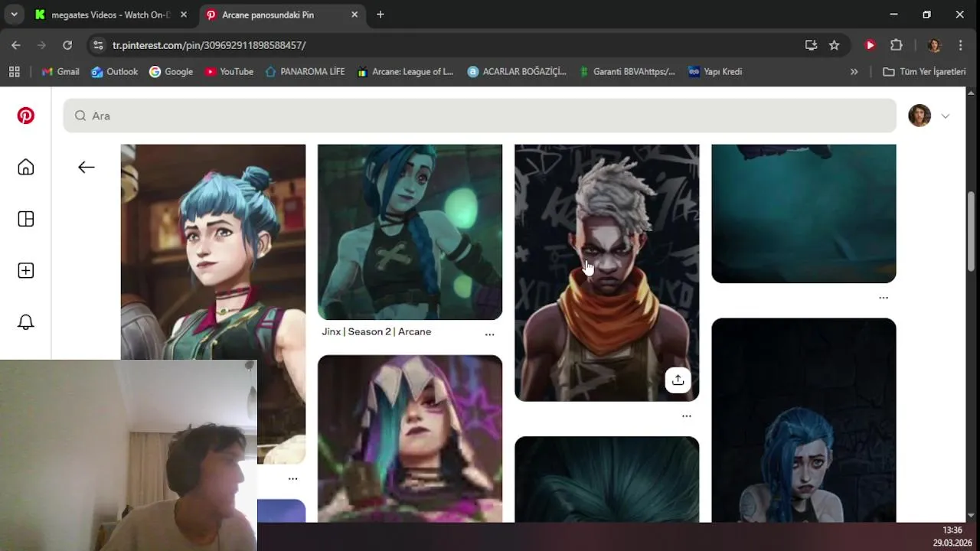980x551 pixels.
Task: Open the Extensions puzzle icon
Action: click(897, 45)
